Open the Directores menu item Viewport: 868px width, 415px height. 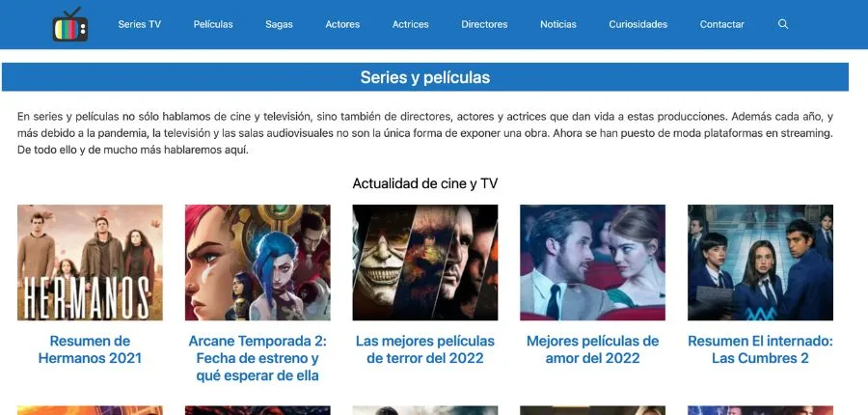tap(484, 24)
